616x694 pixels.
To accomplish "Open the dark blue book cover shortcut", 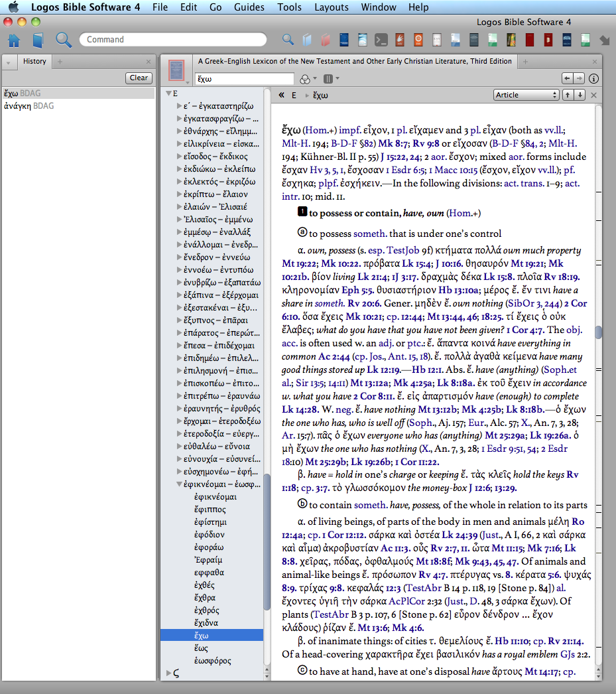I will coord(344,40).
